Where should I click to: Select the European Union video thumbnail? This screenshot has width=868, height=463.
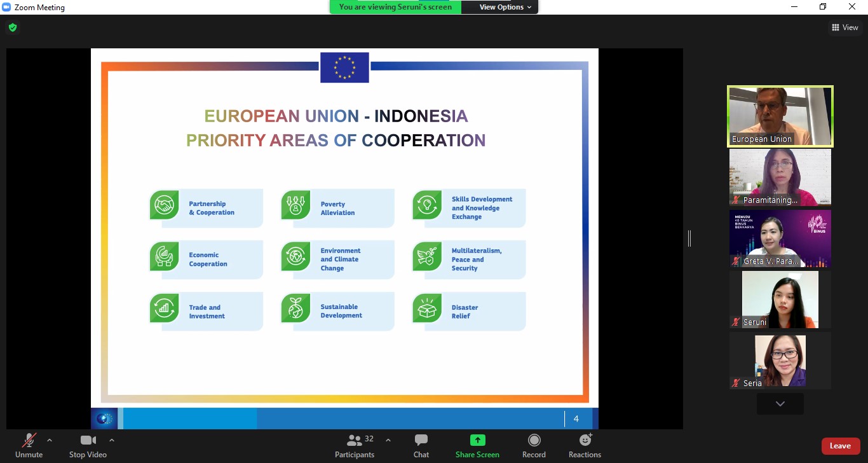coord(780,116)
